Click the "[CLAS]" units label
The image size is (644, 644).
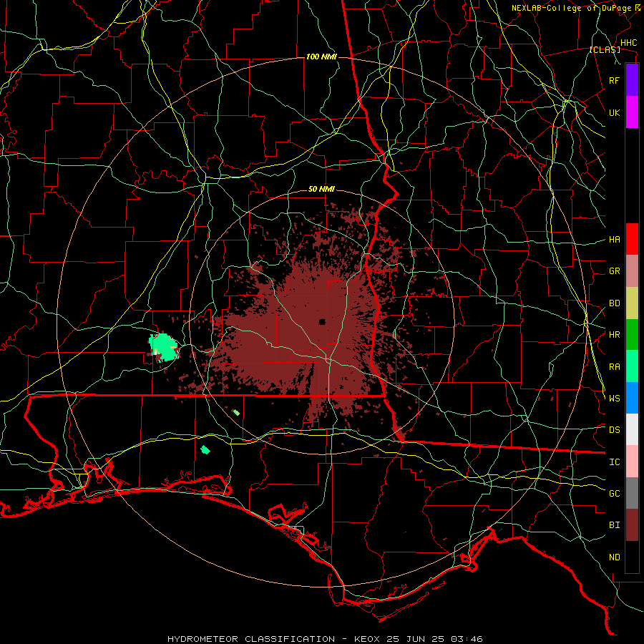pyautogui.click(x=605, y=49)
